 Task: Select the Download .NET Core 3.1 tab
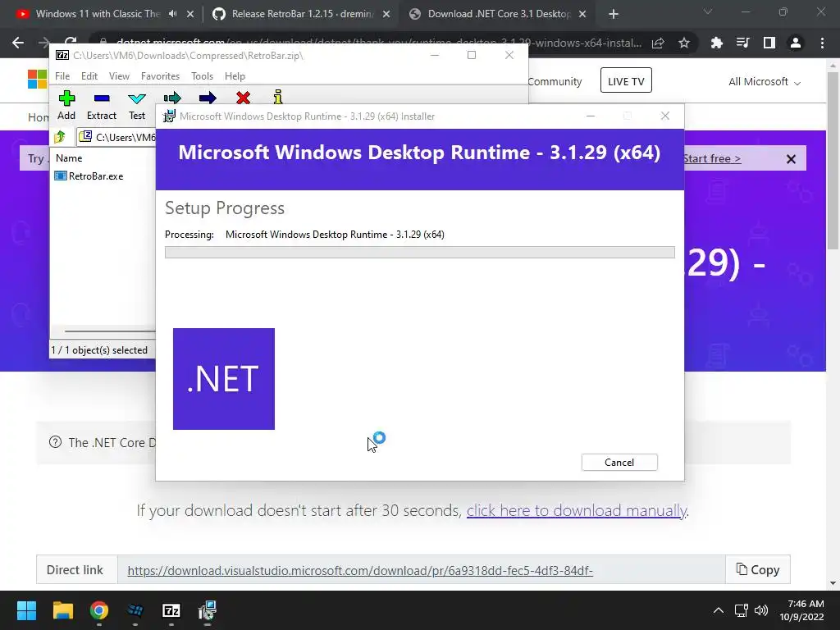(x=498, y=14)
